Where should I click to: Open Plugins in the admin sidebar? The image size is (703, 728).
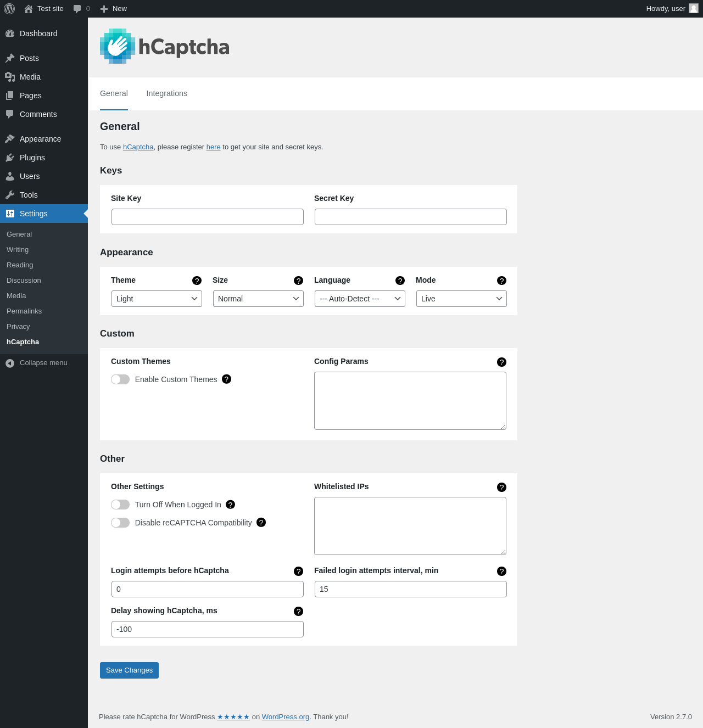tap(32, 158)
